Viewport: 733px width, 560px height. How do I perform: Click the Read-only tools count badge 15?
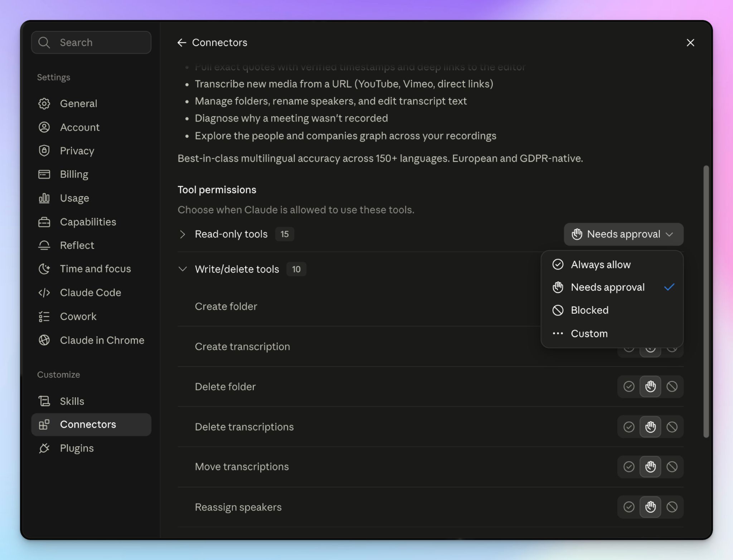point(285,234)
